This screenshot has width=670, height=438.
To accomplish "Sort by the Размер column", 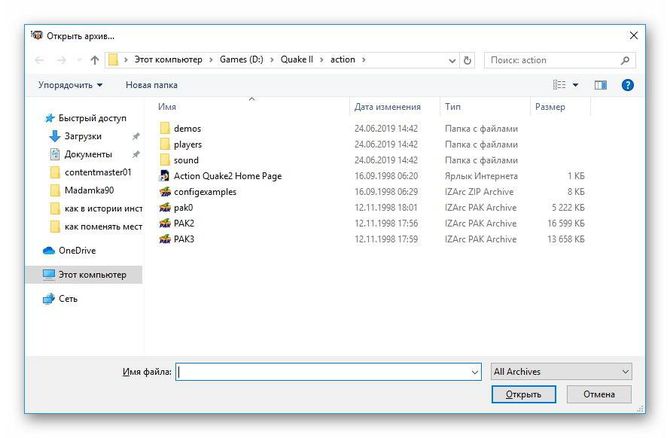I will point(550,107).
